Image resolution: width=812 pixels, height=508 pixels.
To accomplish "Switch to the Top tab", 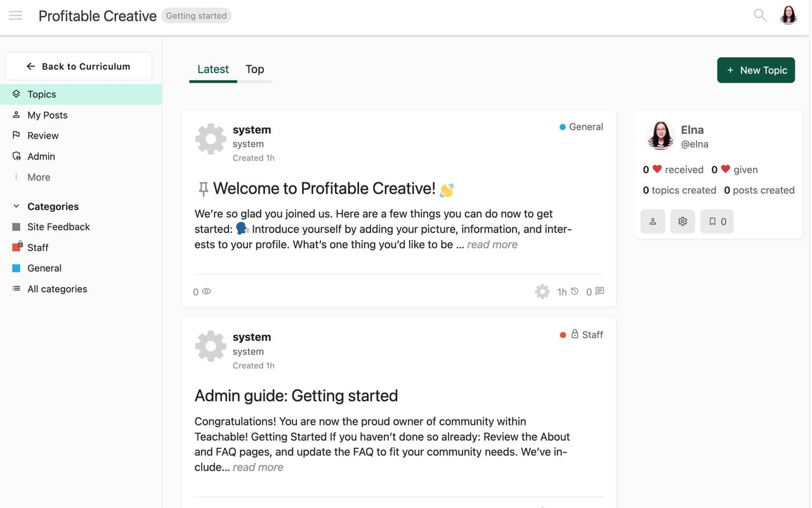I will (x=254, y=69).
